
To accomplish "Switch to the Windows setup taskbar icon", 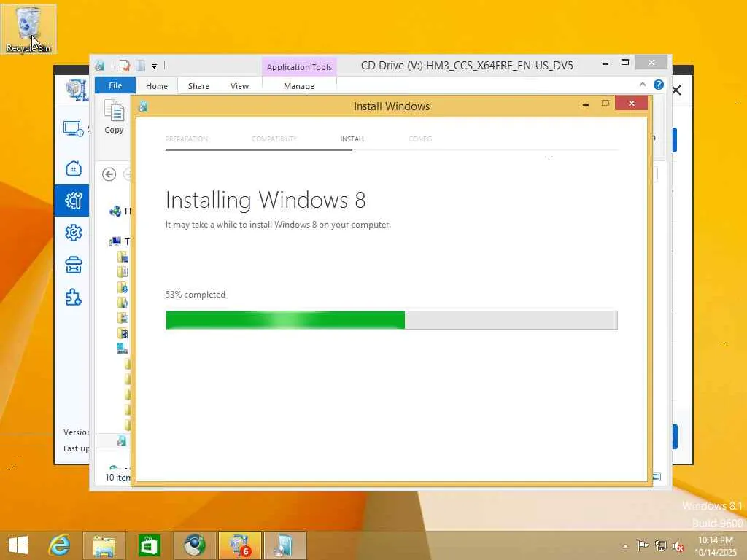I will (285, 545).
